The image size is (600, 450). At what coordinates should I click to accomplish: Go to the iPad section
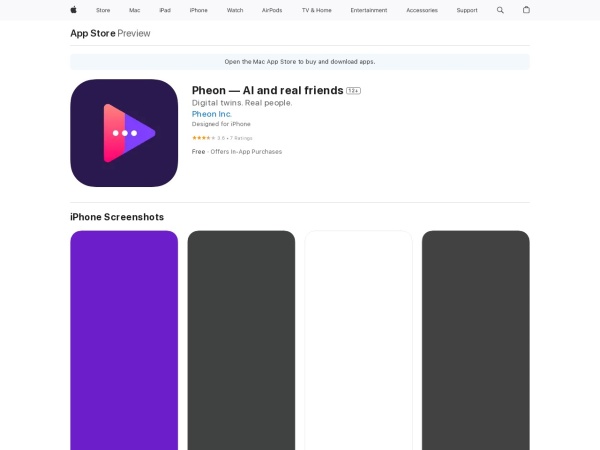(x=164, y=10)
